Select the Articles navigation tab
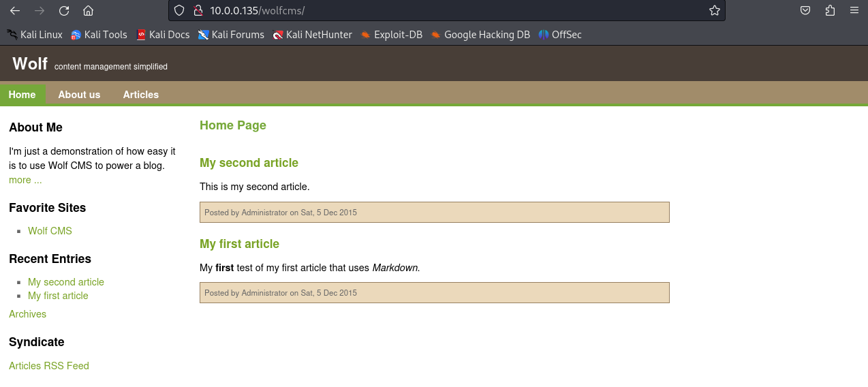The image size is (868, 387). pos(141,94)
